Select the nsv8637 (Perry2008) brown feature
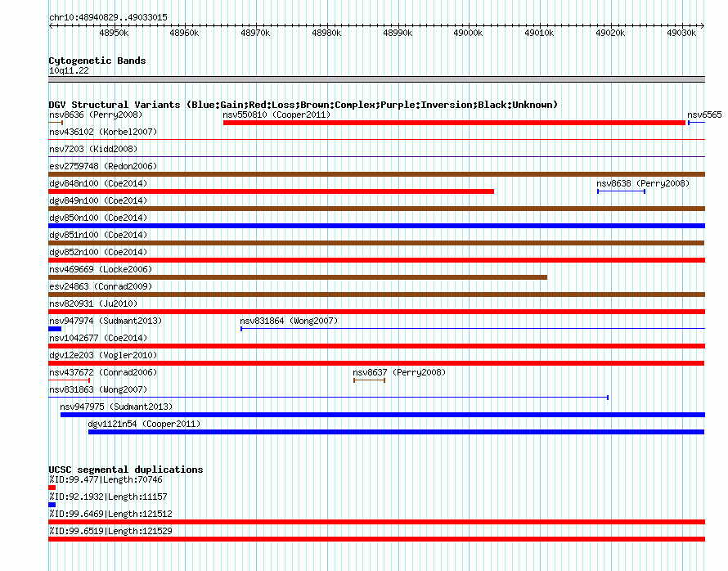728x571 pixels. pyautogui.click(x=369, y=380)
